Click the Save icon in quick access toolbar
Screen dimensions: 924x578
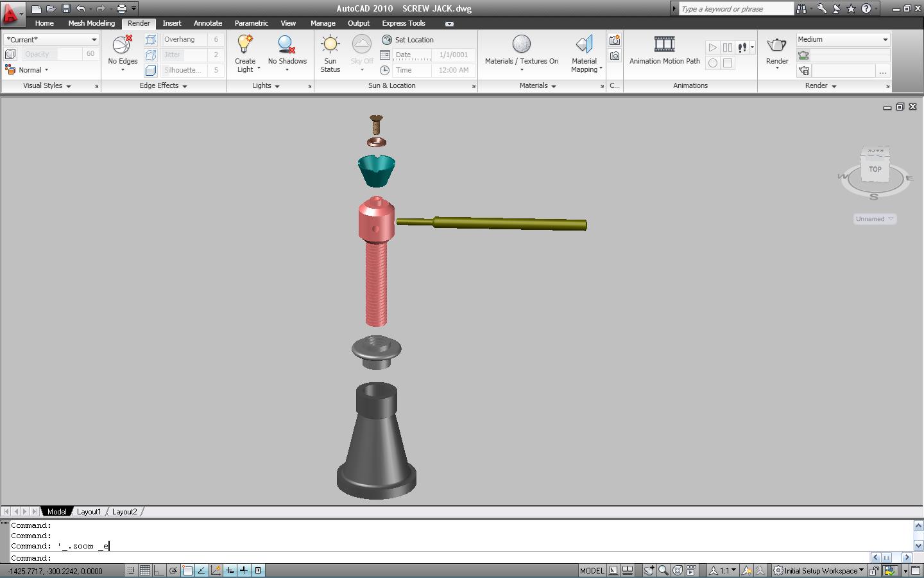click(x=65, y=8)
